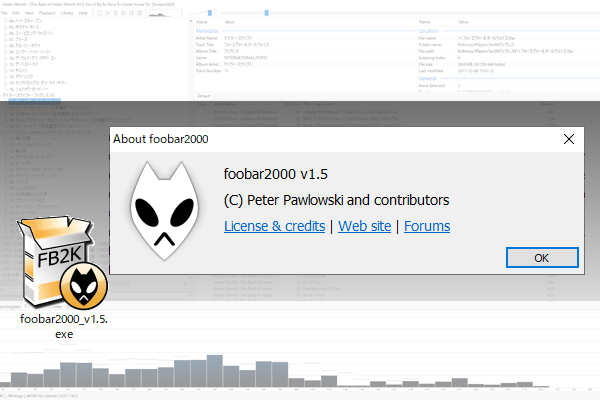Viewport: 600px width, 400px height.
Task: Open the Help menu
Action: click(x=83, y=13)
